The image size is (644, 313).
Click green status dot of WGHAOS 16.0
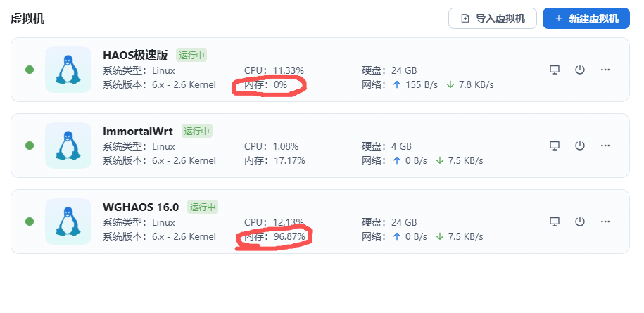coord(30,222)
